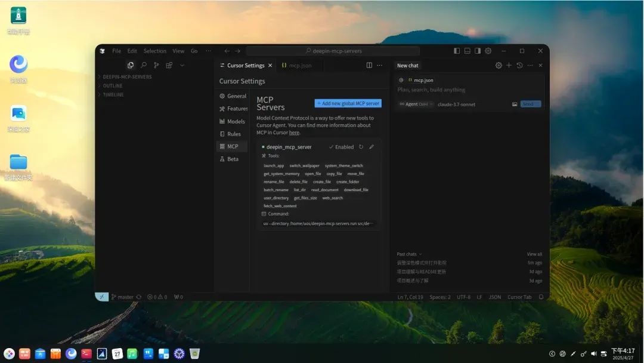Open settings gear in title bar

pyautogui.click(x=488, y=51)
